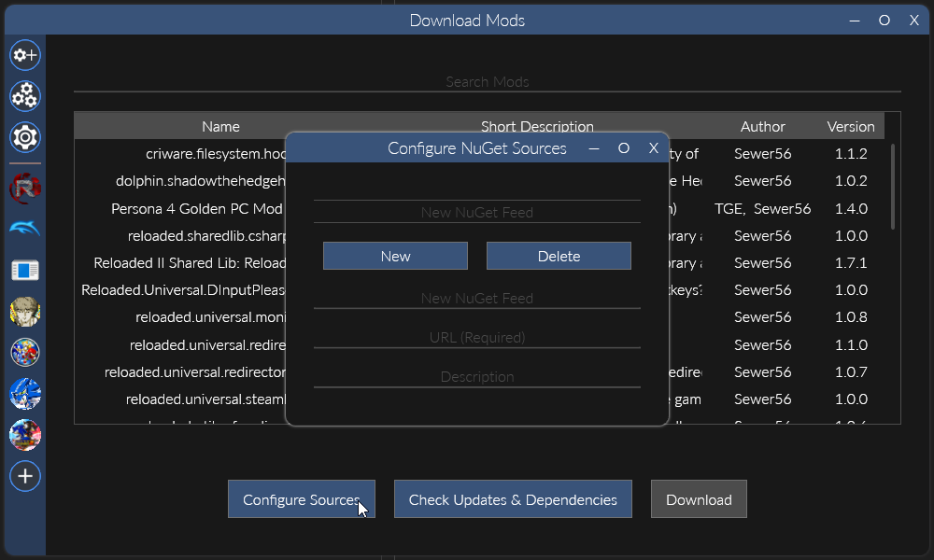Click Check Updates & Dependencies button
The width and height of the screenshot is (934, 560).
click(513, 499)
